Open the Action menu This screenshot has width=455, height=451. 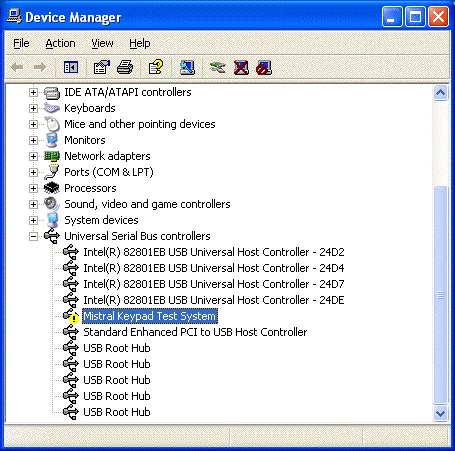[x=60, y=43]
